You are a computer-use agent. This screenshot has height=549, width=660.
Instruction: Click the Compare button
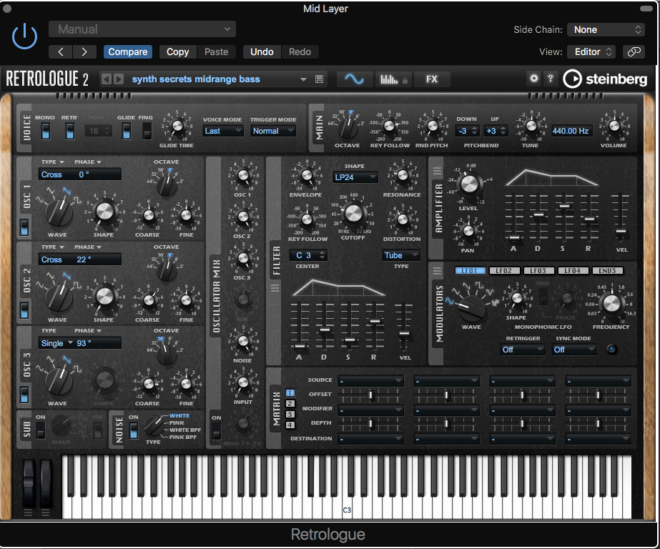(127, 51)
